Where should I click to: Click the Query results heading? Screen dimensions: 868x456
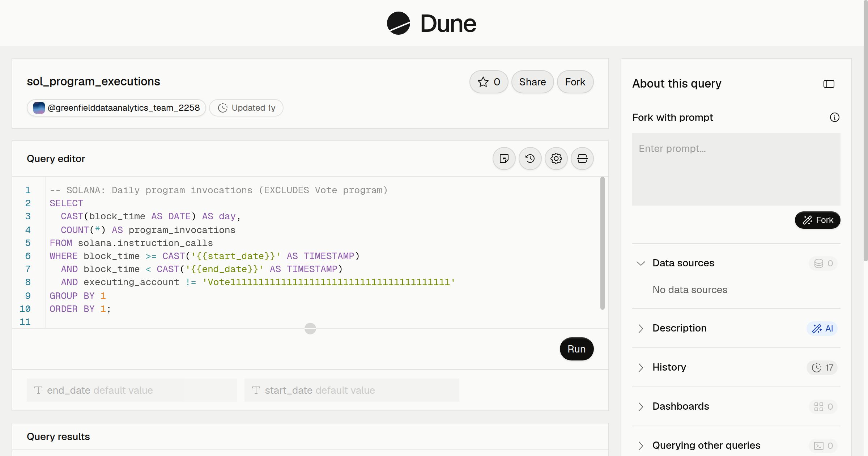[58, 437]
